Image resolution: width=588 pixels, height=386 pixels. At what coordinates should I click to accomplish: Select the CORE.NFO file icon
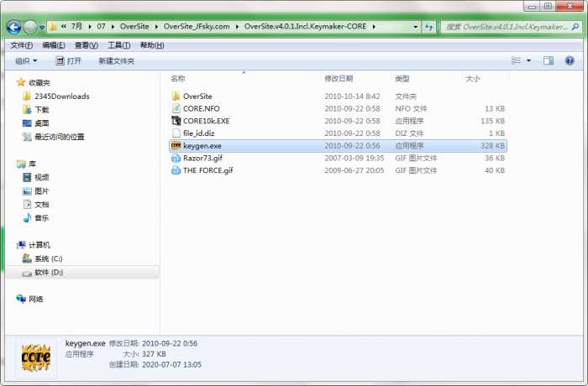coord(176,108)
